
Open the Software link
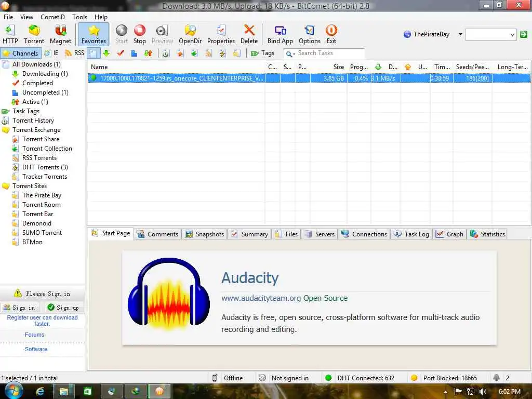[x=36, y=350]
